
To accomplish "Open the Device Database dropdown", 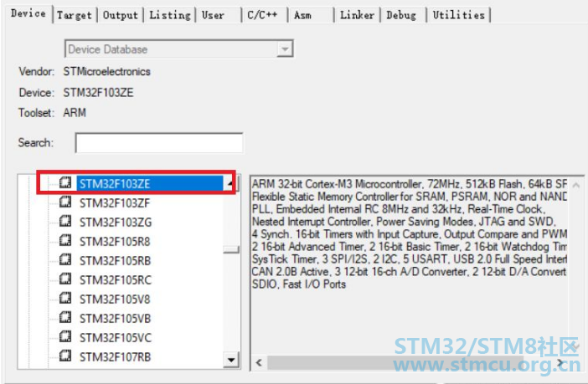I will click(x=286, y=49).
